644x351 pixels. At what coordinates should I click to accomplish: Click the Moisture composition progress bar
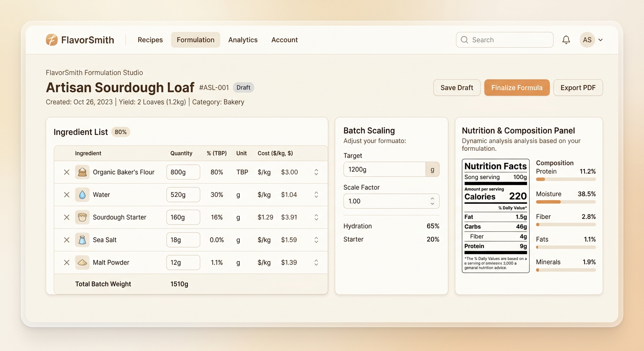coord(566,202)
